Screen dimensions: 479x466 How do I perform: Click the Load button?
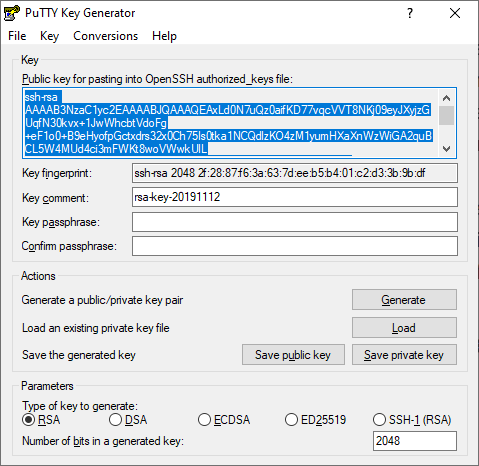[x=404, y=328]
